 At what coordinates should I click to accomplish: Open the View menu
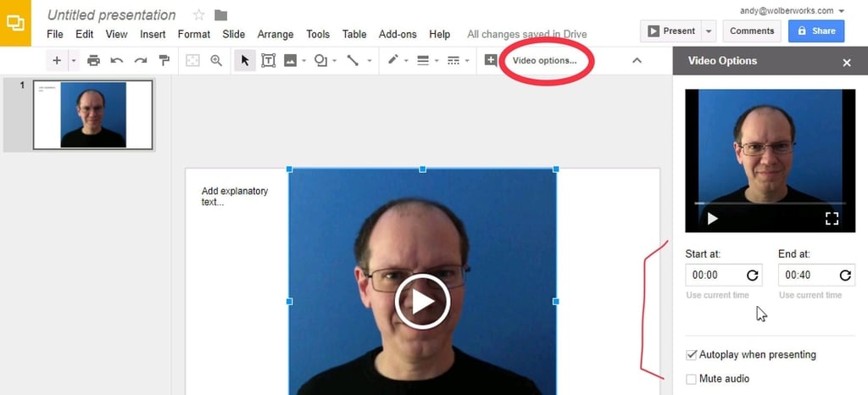pos(116,34)
